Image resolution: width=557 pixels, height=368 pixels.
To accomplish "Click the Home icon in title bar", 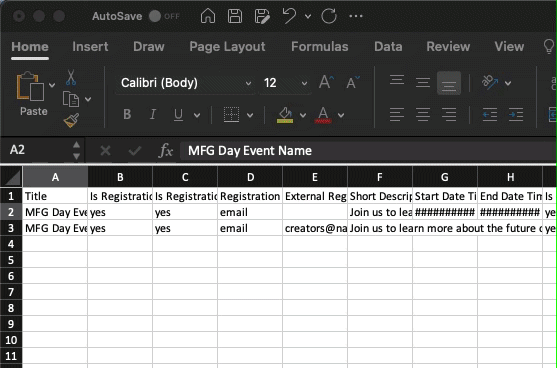I will pos(208,16).
